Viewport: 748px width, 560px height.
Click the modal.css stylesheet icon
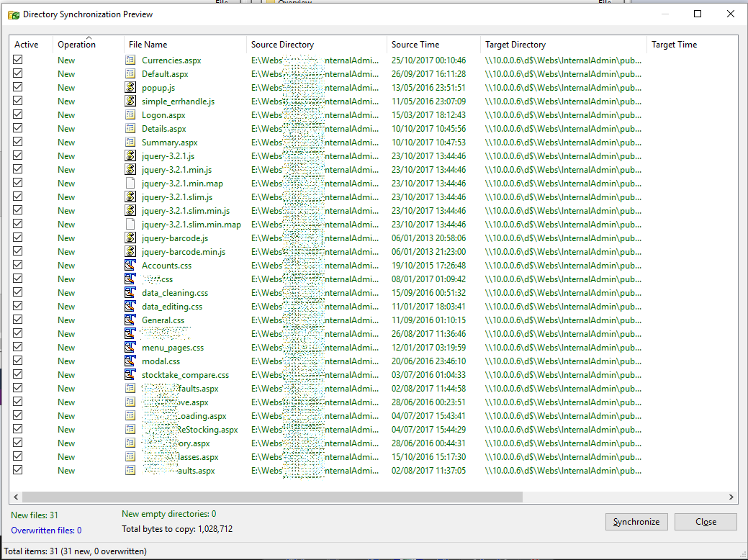pos(130,361)
